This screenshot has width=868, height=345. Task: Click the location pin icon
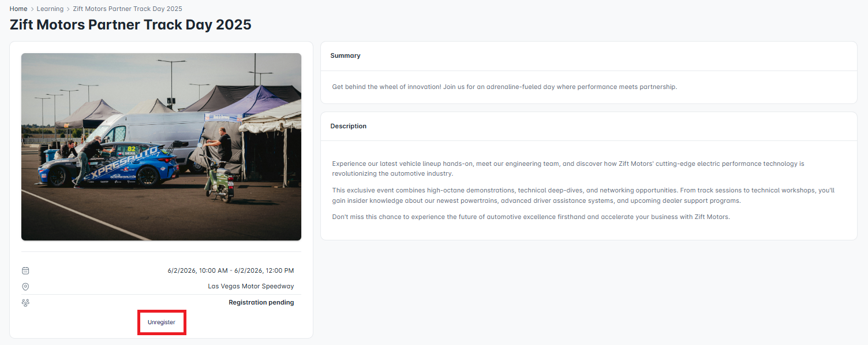click(25, 287)
